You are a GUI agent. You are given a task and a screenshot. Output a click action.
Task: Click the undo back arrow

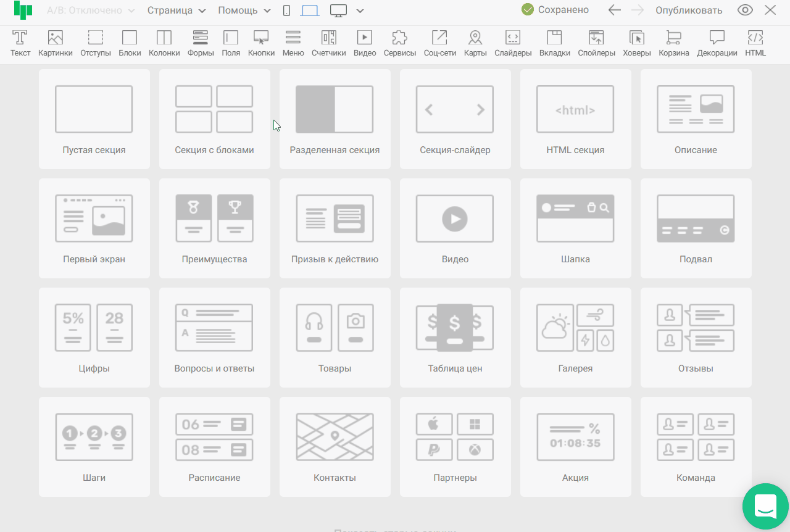click(614, 10)
